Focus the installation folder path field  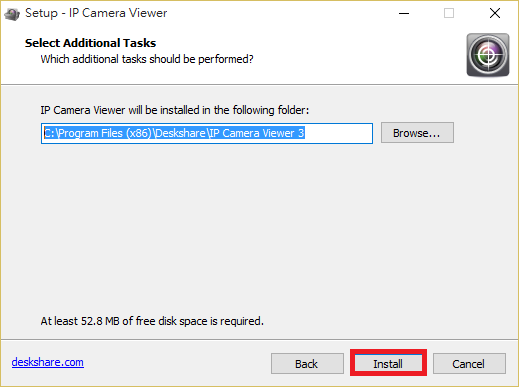[x=207, y=133]
